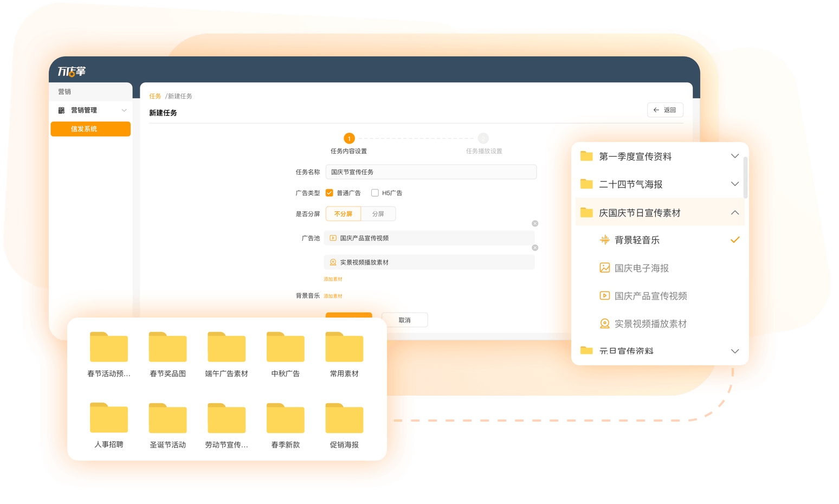Click the 取消 cancel button
Image resolution: width=839 pixels, height=504 pixels.
pyautogui.click(x=404, y=320)
